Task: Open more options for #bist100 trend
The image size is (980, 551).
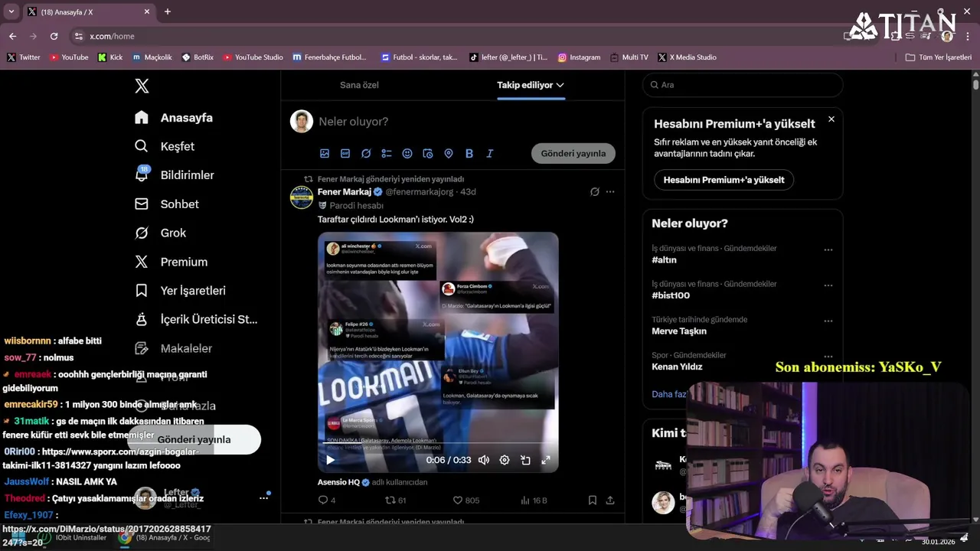Action: pos(828,285)
